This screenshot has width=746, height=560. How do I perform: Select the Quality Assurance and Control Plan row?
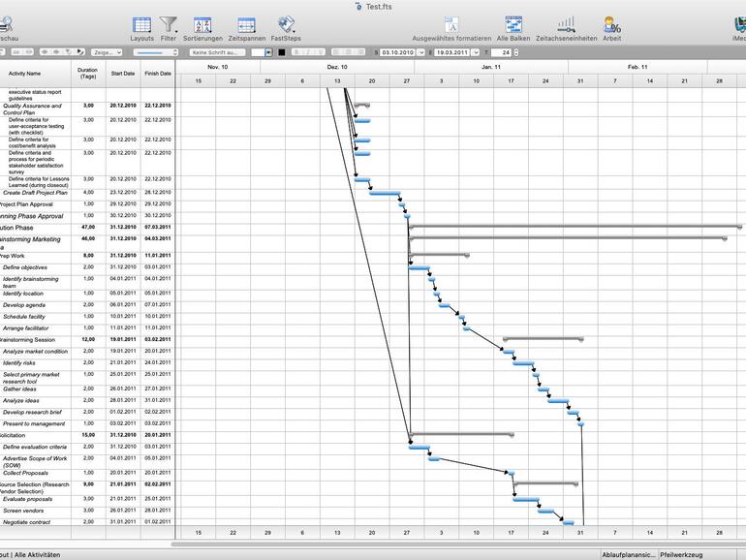click(32, 109)
